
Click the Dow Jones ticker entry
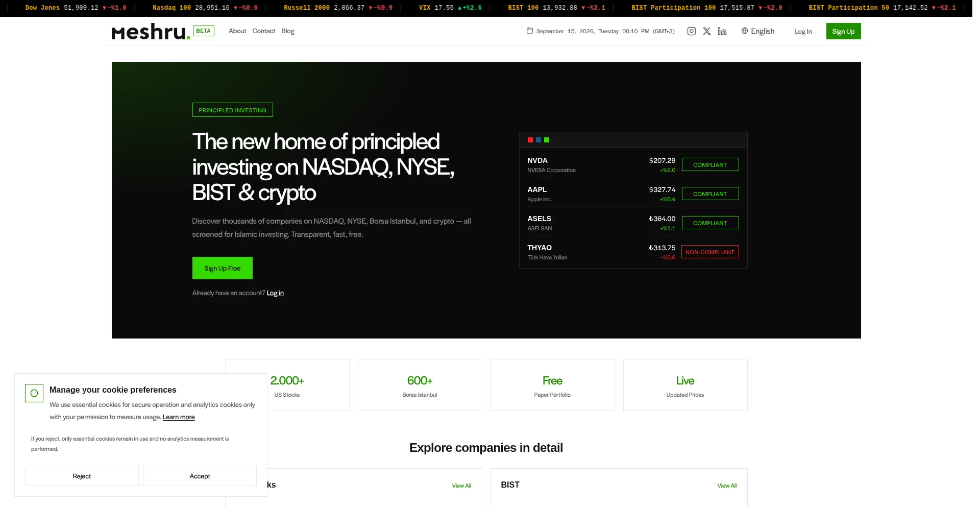76,8
